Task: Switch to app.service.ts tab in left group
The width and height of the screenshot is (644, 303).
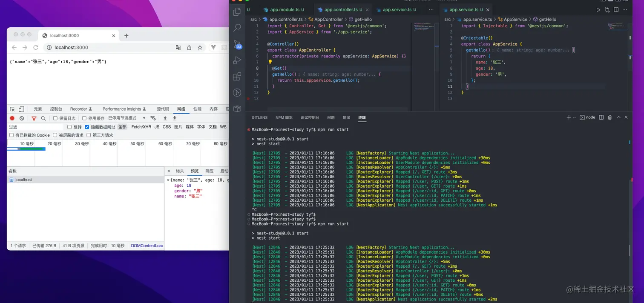Action: point(397,10)
